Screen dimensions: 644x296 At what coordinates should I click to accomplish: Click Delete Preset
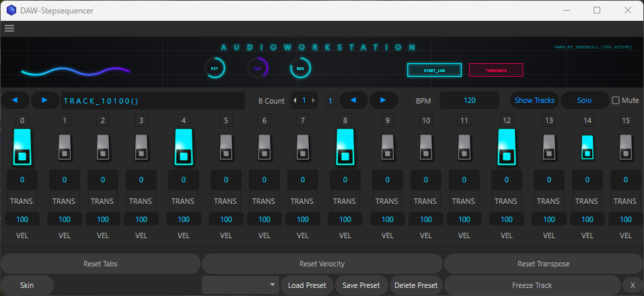point(416,285)
